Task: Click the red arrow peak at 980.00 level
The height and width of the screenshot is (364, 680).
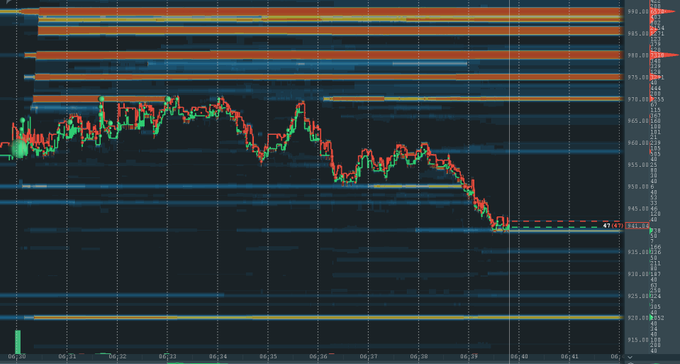Action: (664, 55)
